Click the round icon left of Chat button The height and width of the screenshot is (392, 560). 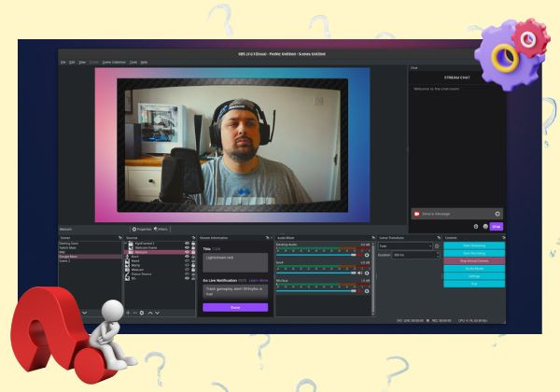click(x=485, y=227)
